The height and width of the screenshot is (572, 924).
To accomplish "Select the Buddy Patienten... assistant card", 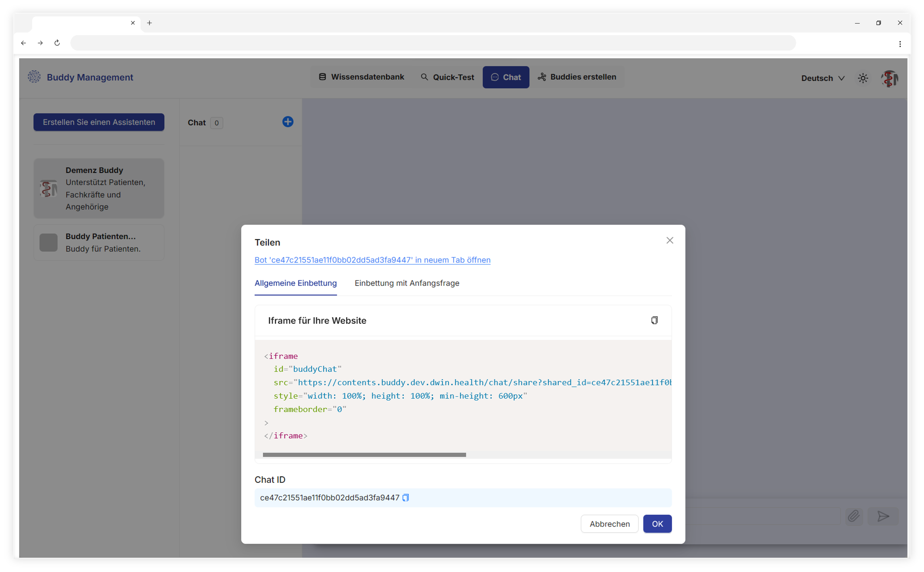I will tap(99, 243).
